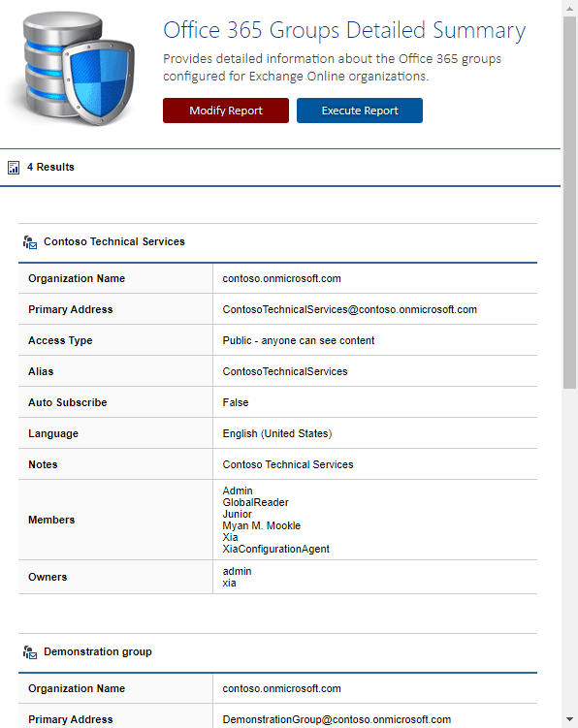Click the ContosoTechnicalServices alias value

[285, 371]
